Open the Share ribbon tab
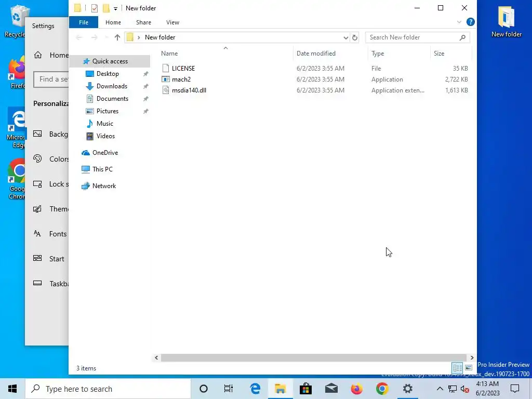The height and width of the screenshot is (399, 532). pyautogui.click(x=143, y=22)
